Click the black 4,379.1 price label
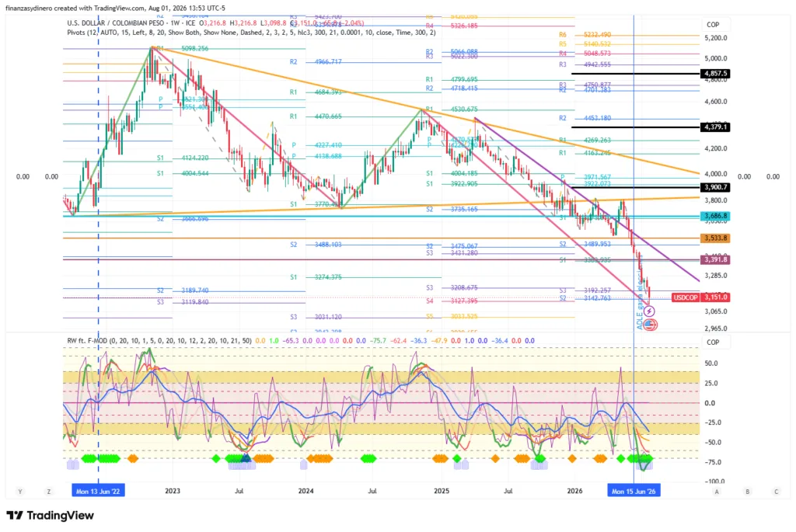Image resolution: width=796 pixels, height=532 pixels. [x=715, y=127]
